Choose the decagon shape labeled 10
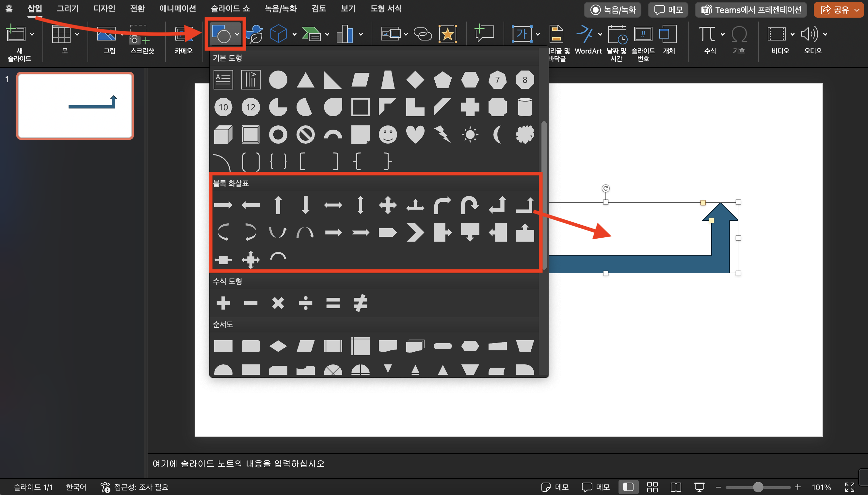This screenshot has height=495, width=868. (223, 107)
